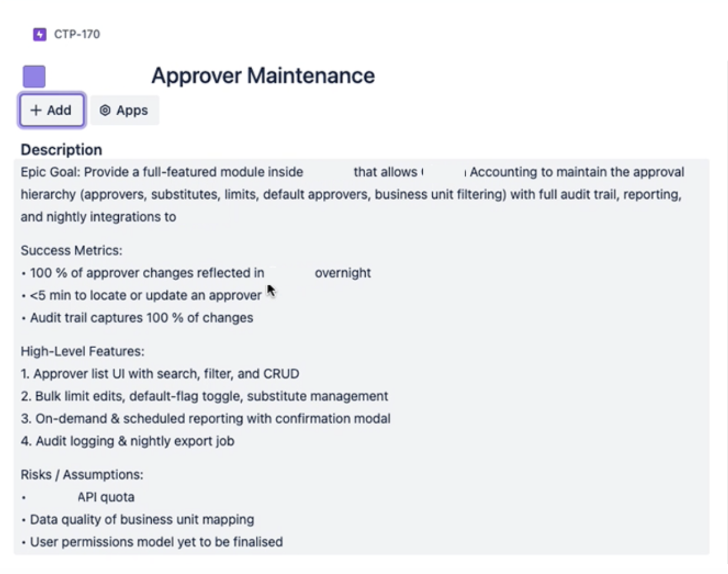The image size is (728, 574).
Task: Click the purple epic color square
Action: point(34,76)
